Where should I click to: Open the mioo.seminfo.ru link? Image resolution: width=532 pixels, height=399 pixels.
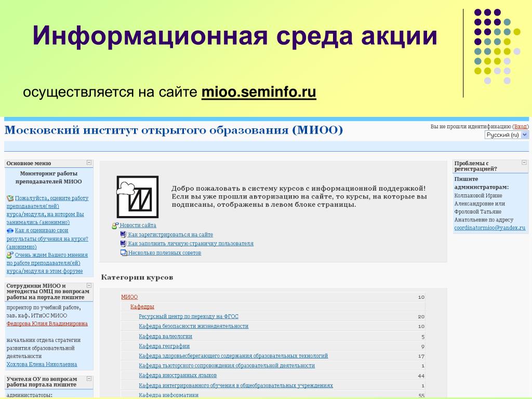pyautogui.click(x=259, y=92)
